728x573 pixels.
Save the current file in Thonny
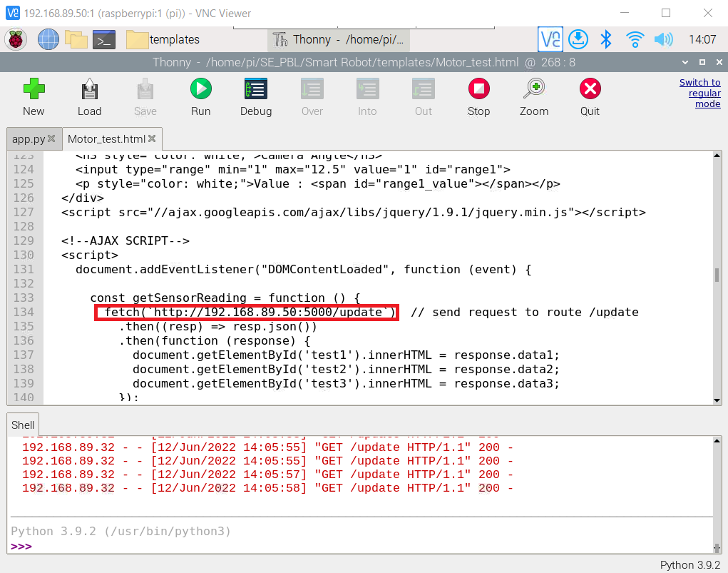tap(145, 97)
